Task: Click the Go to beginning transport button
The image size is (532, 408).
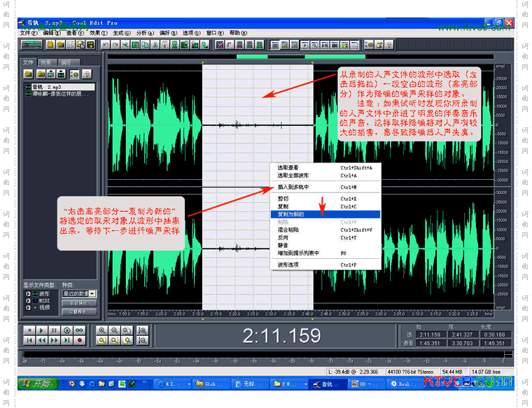Action: pyautogui.click(x=29, y=340)
